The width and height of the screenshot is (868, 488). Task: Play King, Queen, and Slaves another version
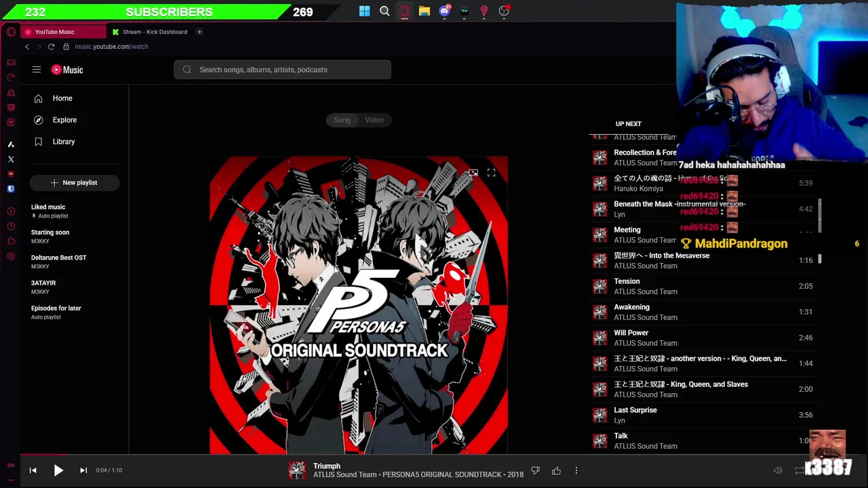tap(704, 363)
